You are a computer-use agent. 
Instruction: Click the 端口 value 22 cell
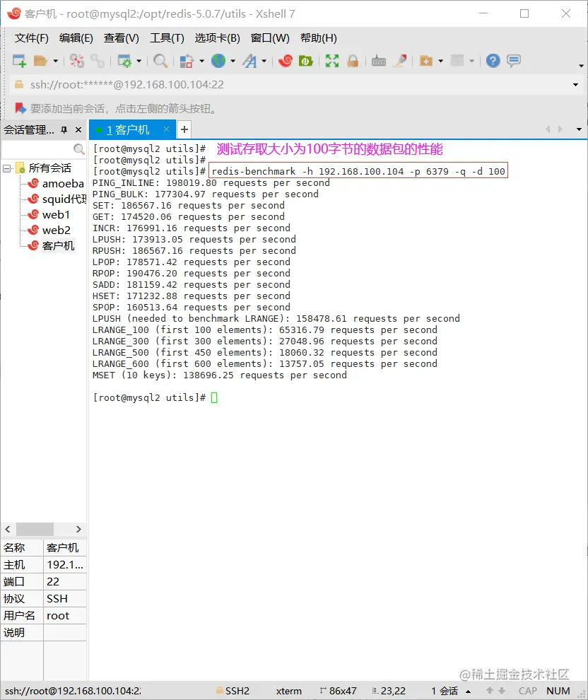pos(65,582)
